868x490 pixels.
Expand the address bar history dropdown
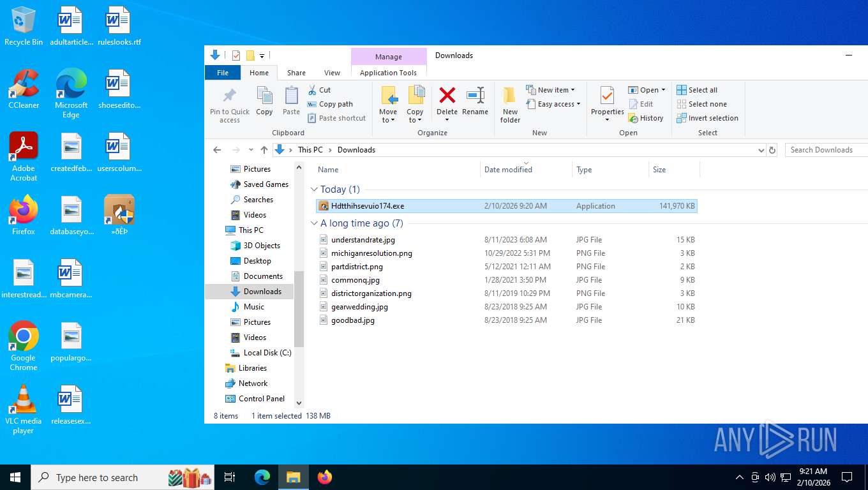click(761, 151)
